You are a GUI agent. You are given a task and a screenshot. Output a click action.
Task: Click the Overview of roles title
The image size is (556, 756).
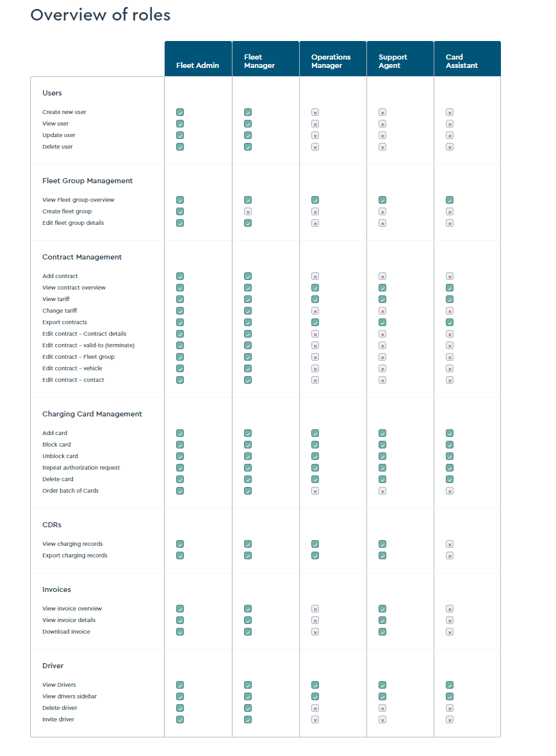pos(101,15)
